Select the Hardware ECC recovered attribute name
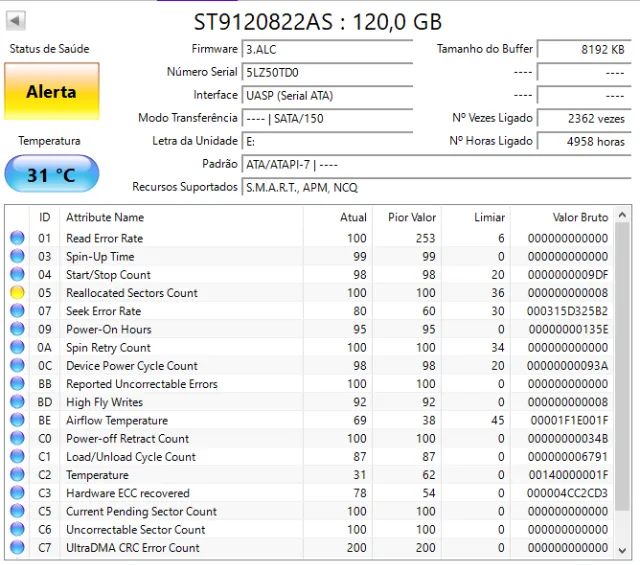The height and width of the screenshot is (565, 640). [128, 493]
